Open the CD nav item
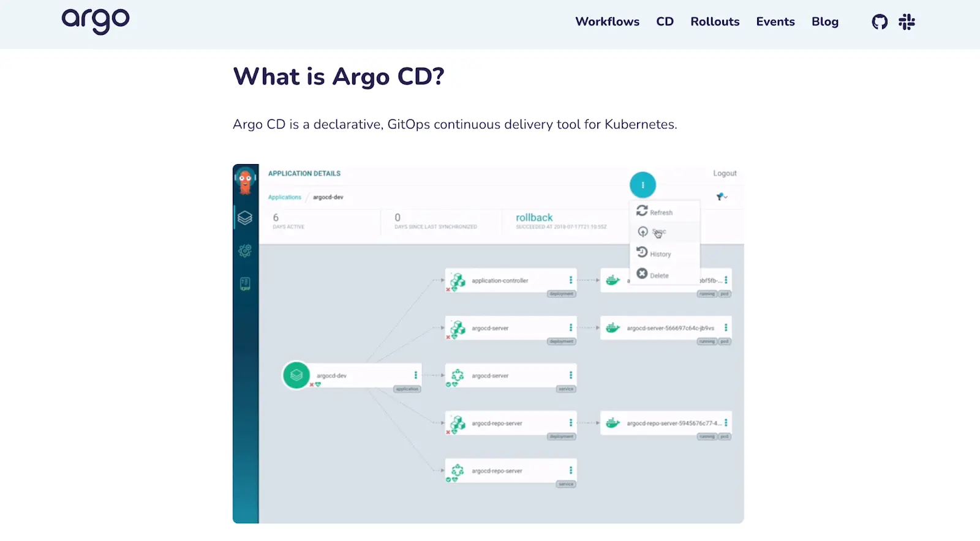 665,21
